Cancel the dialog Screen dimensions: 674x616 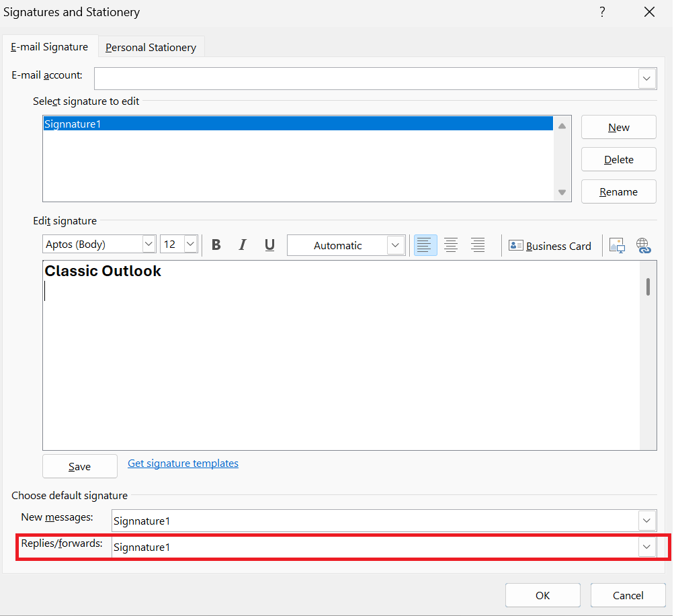click(x=628, y=595)
